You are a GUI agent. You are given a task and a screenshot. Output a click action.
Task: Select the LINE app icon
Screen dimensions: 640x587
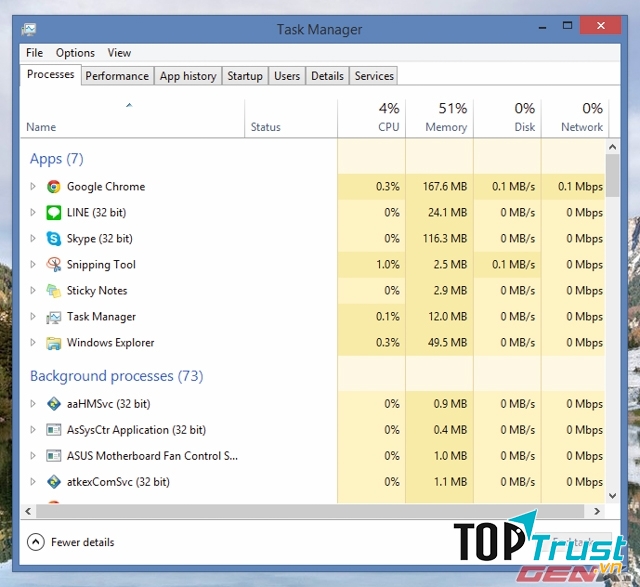pos(54,213)
